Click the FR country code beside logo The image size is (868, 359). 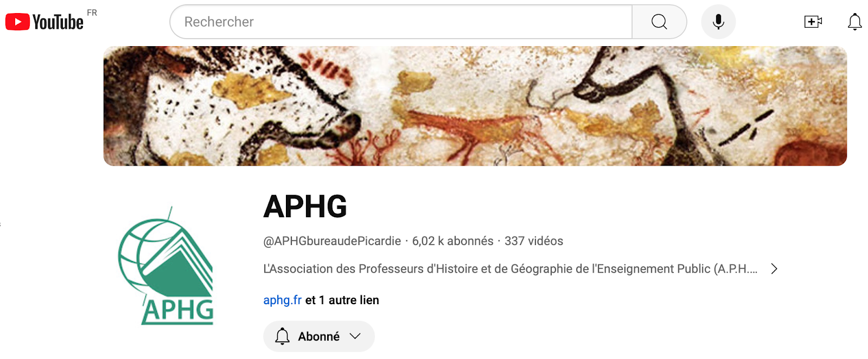point(92,12)
